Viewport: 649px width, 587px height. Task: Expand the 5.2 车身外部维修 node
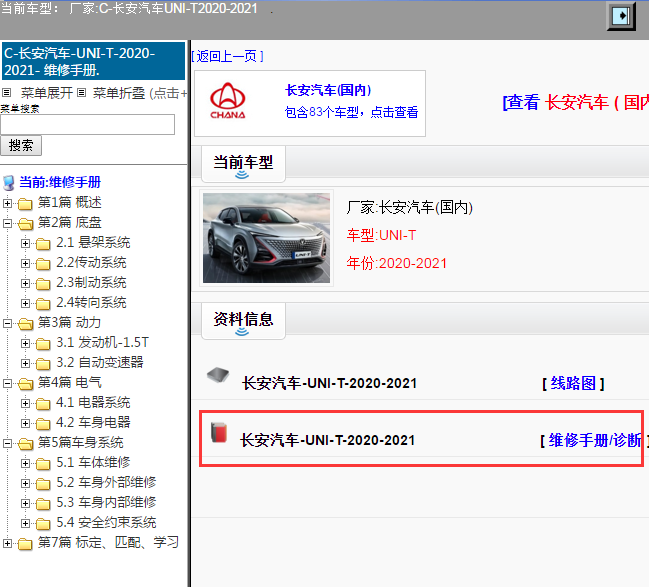tap(25, 483)
